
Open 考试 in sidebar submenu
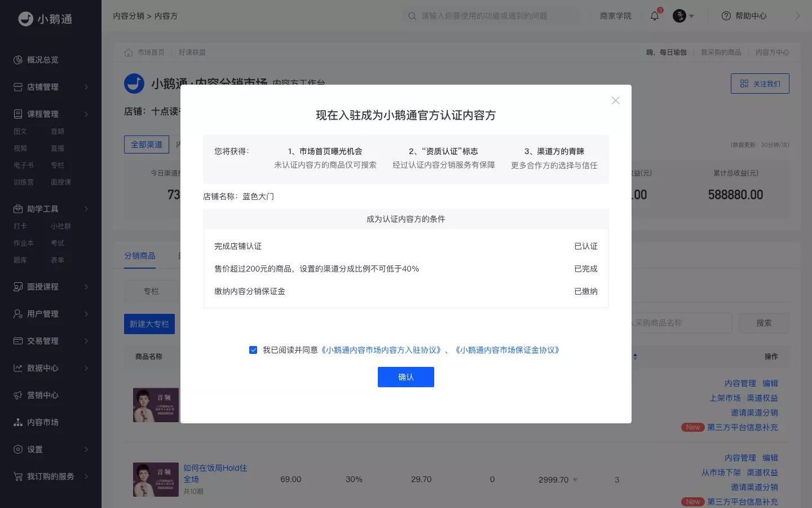(58, 243)
